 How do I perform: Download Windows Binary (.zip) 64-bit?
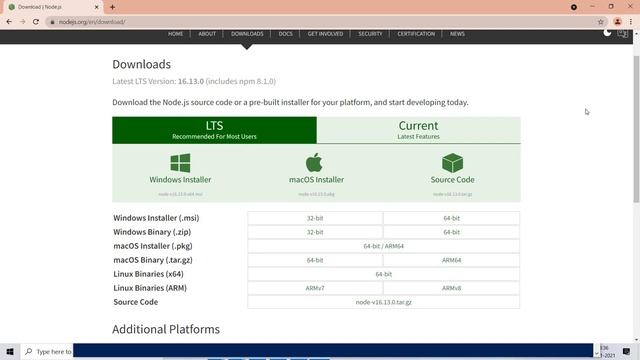pyautogui.click(x=451, y=232)
